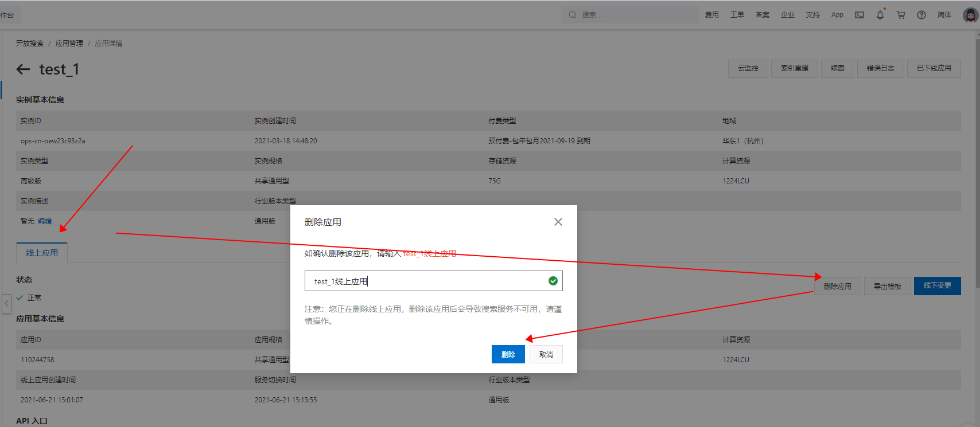Click creation time 2021-03-18 14:48:20
980x427 pixels.
click(286, 141)
